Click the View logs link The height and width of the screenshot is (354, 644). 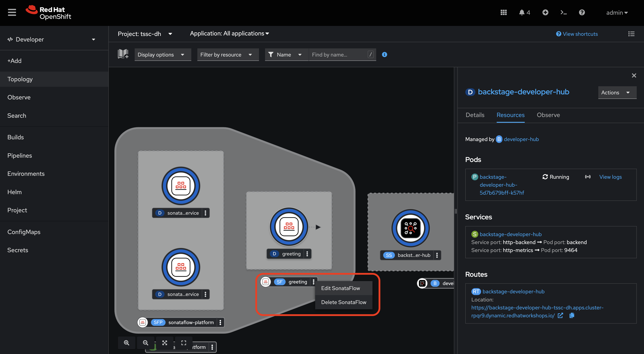(610, 177)
